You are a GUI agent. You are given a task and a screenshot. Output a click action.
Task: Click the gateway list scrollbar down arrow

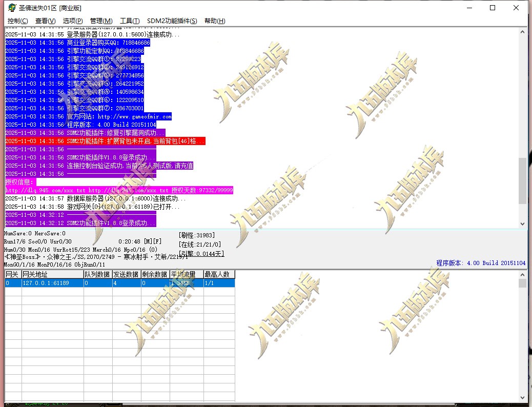click(522, 398)
